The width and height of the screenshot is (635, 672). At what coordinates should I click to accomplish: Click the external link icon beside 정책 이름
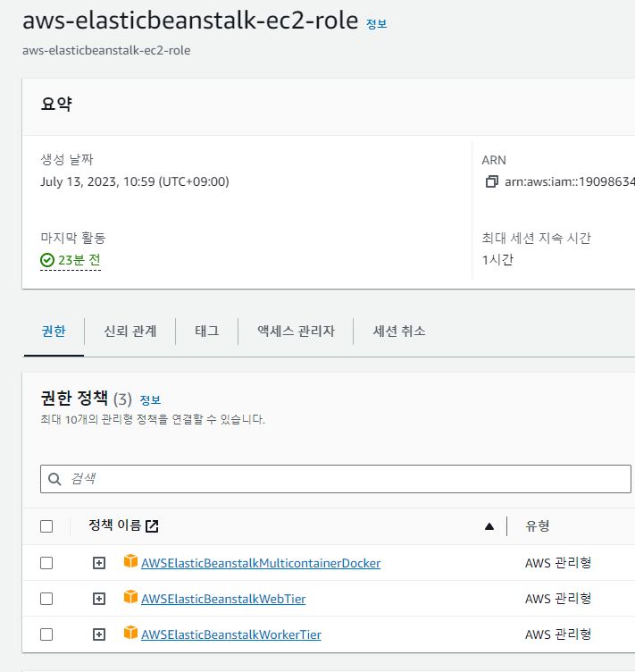pyautogui.click(x=152, y=525)
